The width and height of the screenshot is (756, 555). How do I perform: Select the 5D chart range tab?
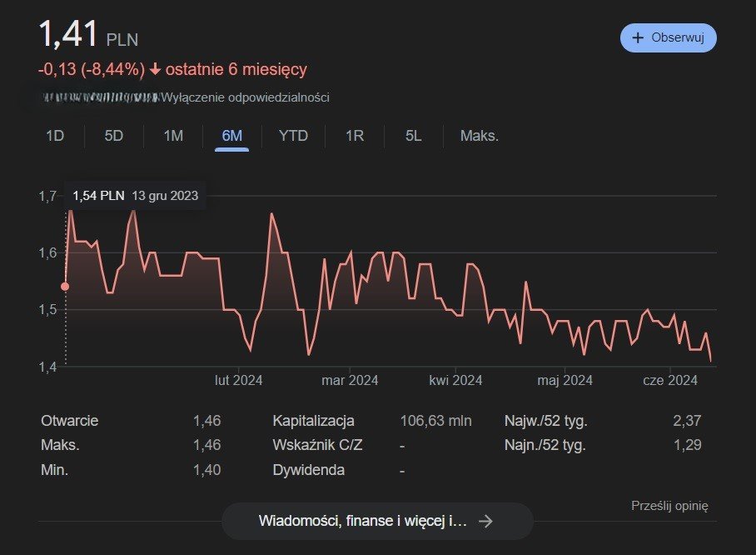pyautogui.click(x=114, y=136)
